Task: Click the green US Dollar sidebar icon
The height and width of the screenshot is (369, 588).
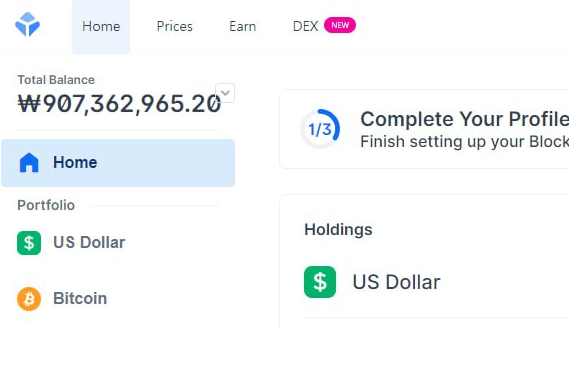Action: (x=29, y=243)
